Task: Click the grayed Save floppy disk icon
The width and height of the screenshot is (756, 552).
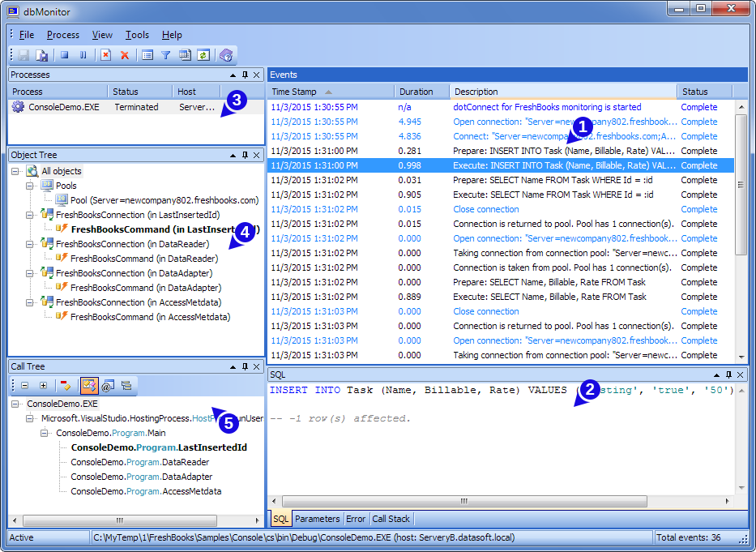Action: (23, 55)
